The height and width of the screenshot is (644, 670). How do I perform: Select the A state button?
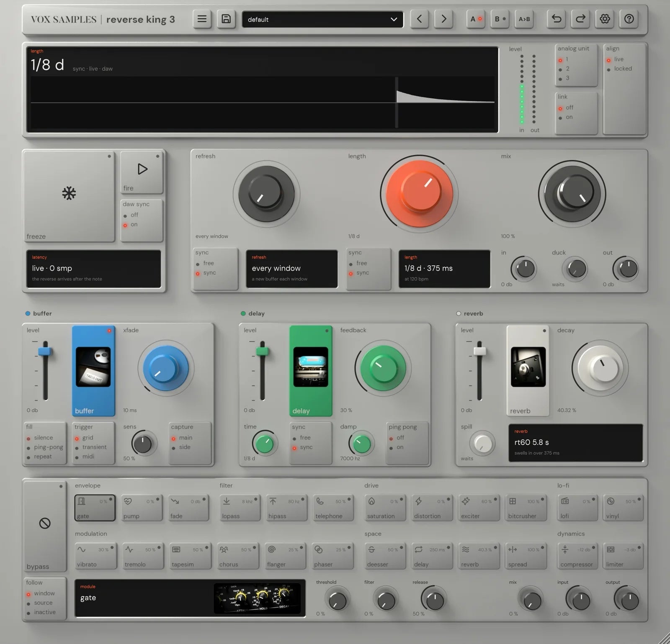[x=476, y=19]
